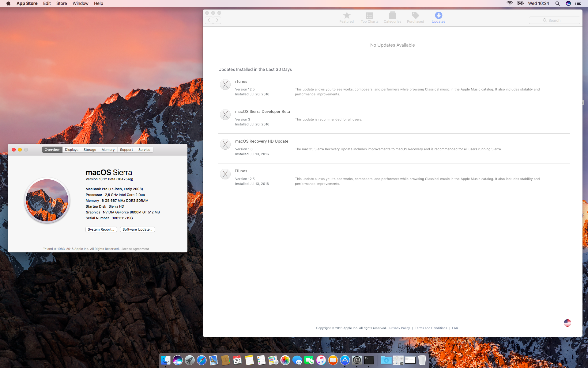This screenshot has width=588, height=368.
Task: Click iTunes icon for Jul 13 update
Action: click(225, 174)
